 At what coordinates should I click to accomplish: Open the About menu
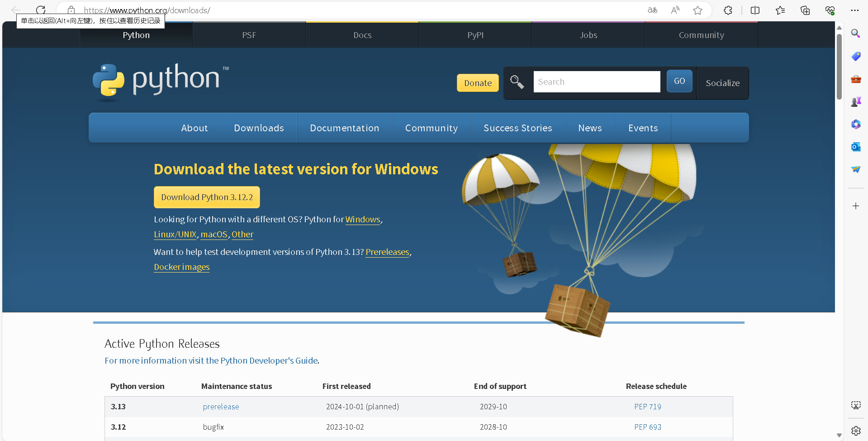tap(194, 128)
